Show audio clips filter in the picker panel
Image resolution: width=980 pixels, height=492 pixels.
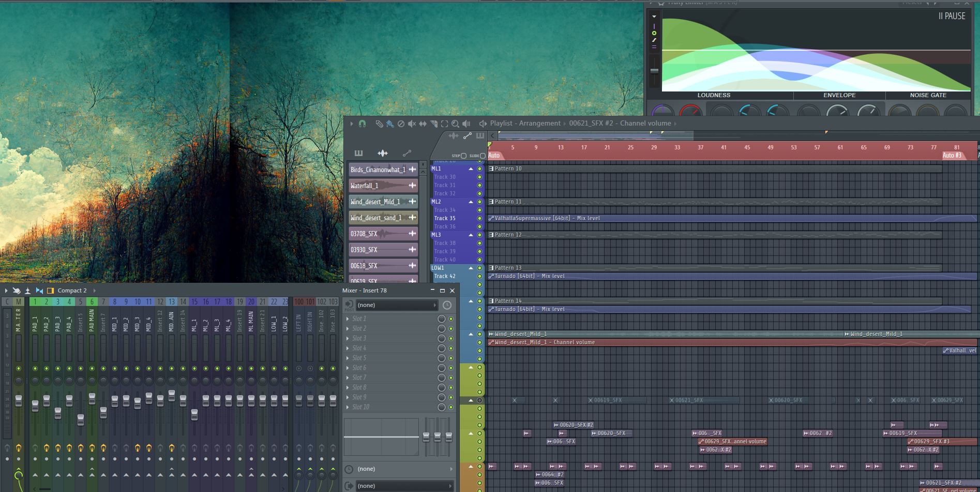pyautogui.click(x=383, y=153)
